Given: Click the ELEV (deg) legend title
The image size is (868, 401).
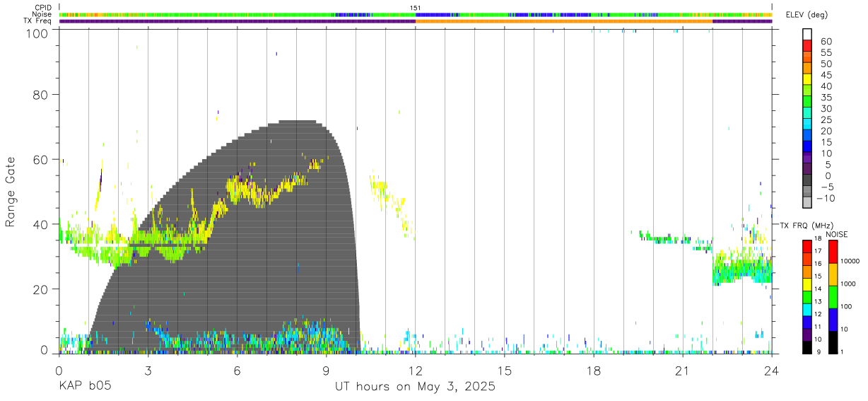Looking at the screenshot, I should pos(807,15).
